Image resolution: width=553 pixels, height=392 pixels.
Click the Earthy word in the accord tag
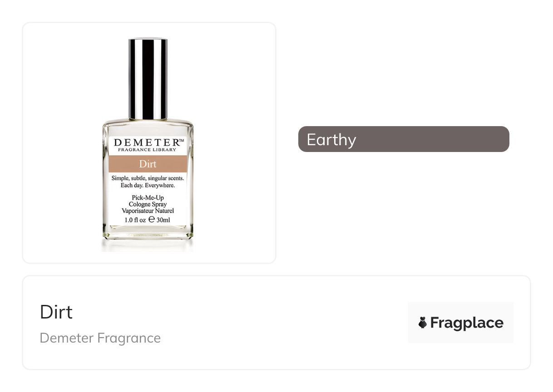[x=331, y=139]
